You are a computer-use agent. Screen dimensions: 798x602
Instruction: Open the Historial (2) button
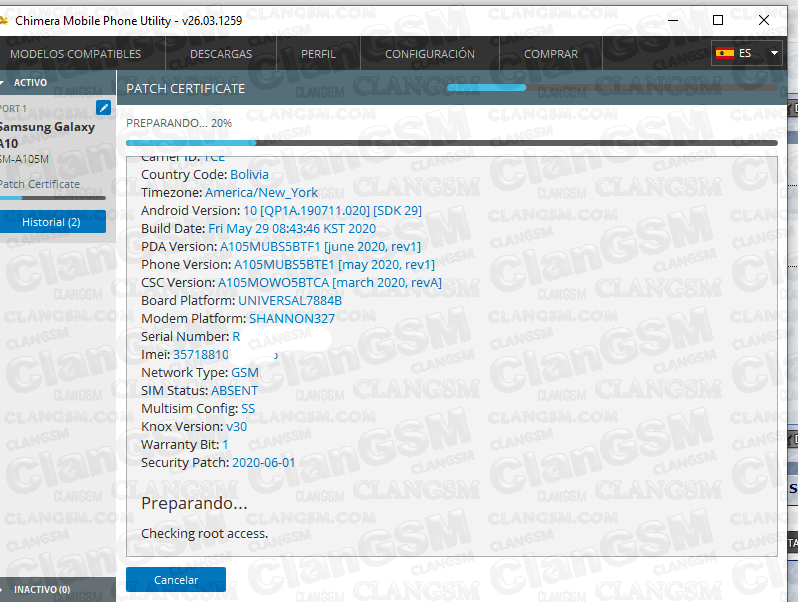pos(52,222)
